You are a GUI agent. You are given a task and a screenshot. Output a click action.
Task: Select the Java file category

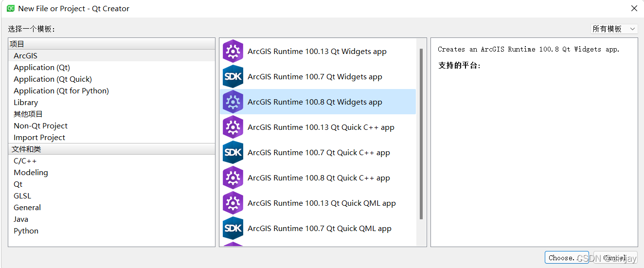click(x=111, y=219)
